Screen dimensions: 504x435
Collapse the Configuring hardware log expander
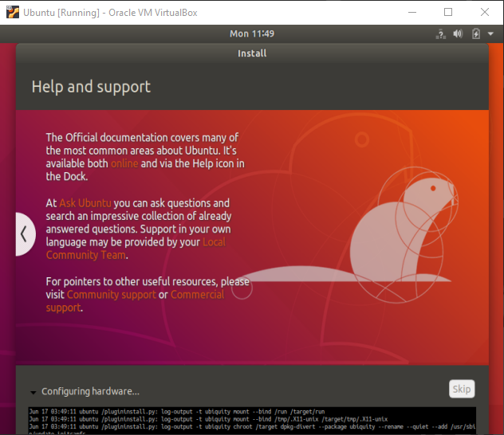pos(33,392)
